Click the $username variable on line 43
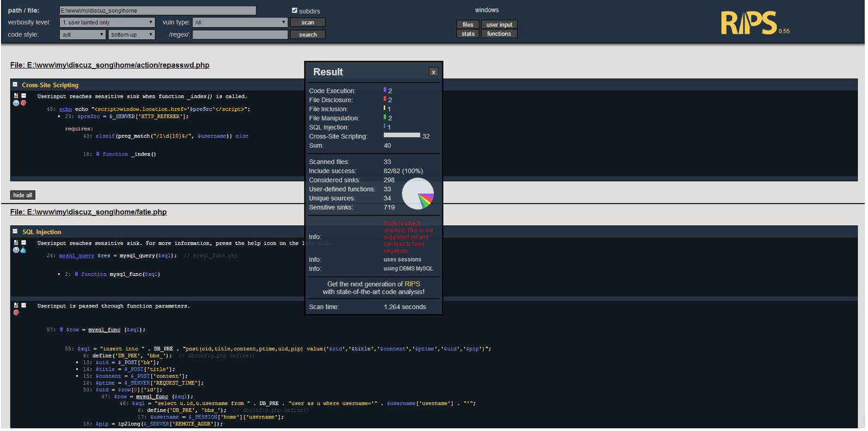 click(x=212, y=136)
